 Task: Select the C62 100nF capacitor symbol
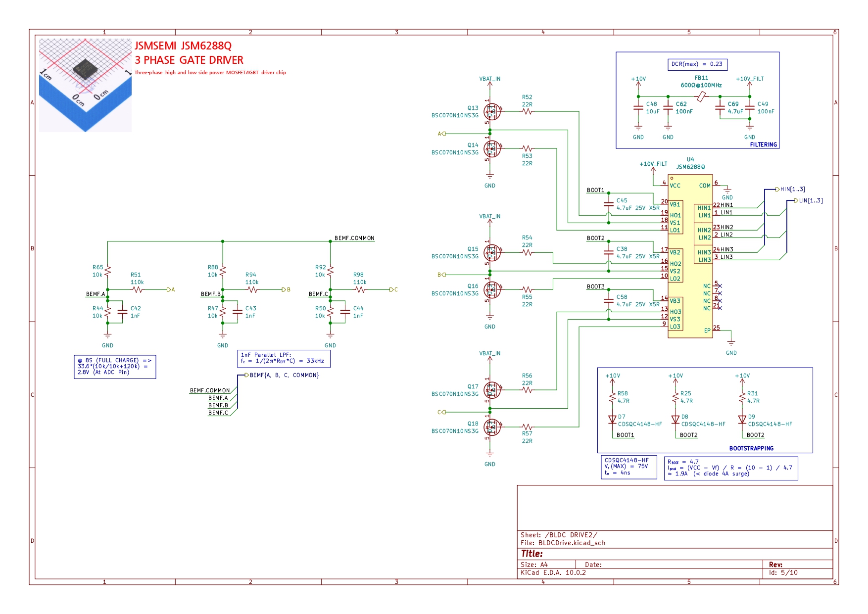point(668,108)
